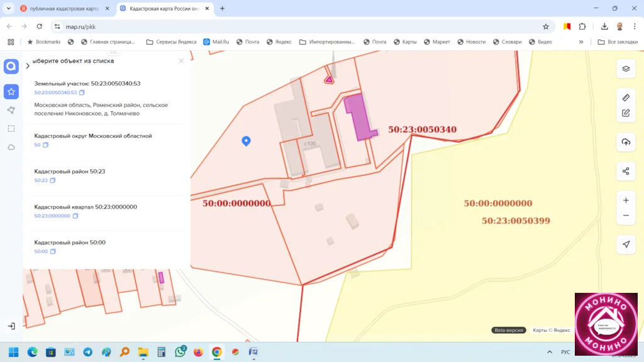
Task: Switch to the публичная кадастровая карта tab
Action: click(64, 8)
